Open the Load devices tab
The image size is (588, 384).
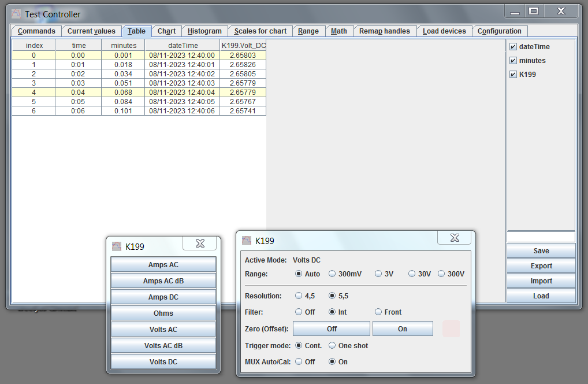point(444,31)
